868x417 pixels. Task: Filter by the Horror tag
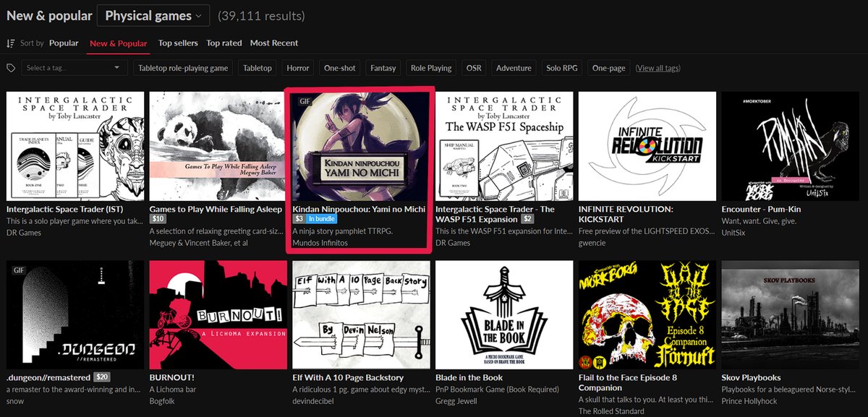pos(298,68)
